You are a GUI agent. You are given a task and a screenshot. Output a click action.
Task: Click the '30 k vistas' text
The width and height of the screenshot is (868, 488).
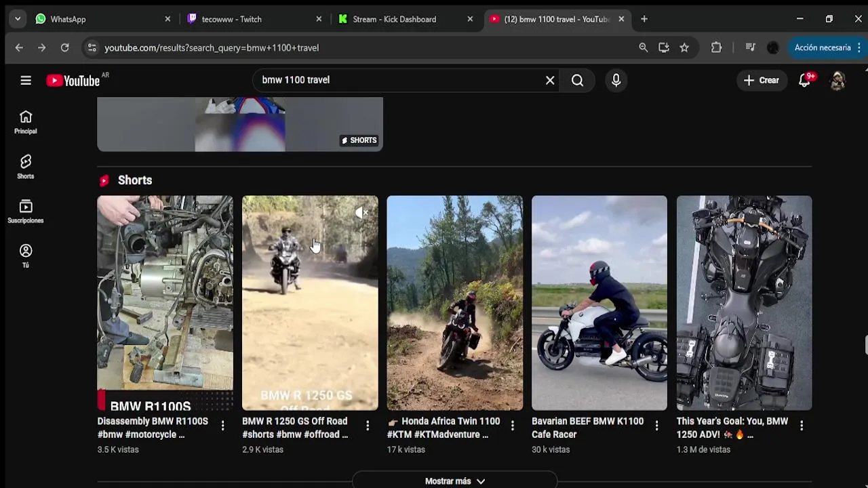[x=551, y=449]
